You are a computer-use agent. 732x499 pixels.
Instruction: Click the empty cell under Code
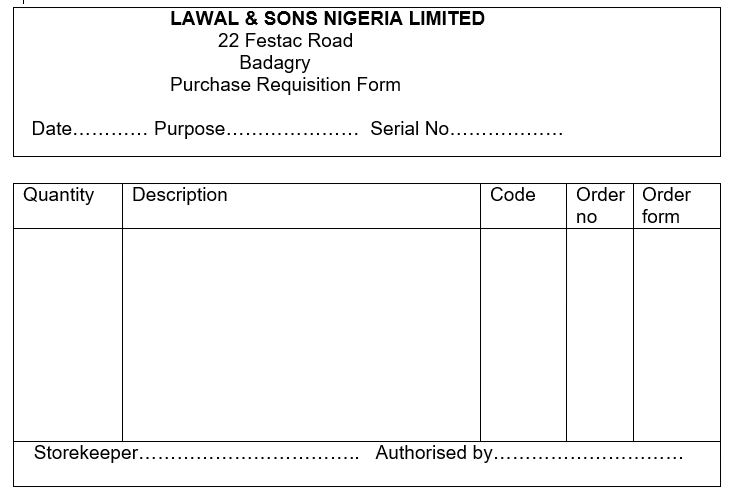pos(523,335)
